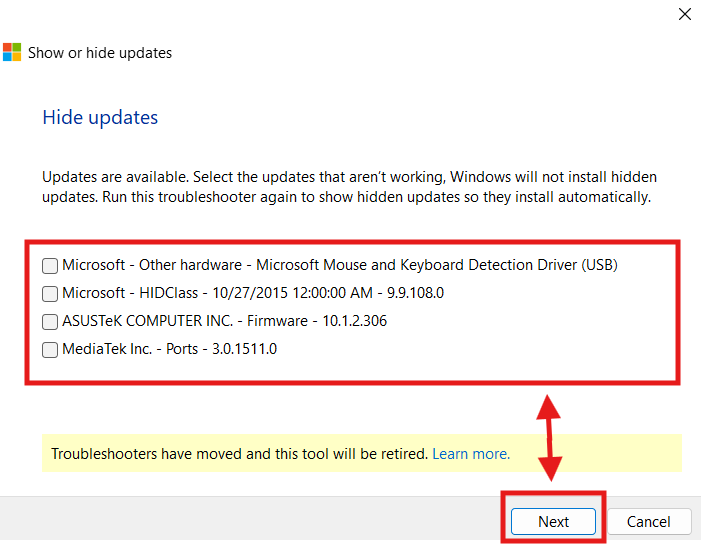Image resolution: width=701 pixels, height=545 pixels.
Task: Click the 'Microsoft - HIDClass - 10/27/2015' label
Action: (253, 293)
